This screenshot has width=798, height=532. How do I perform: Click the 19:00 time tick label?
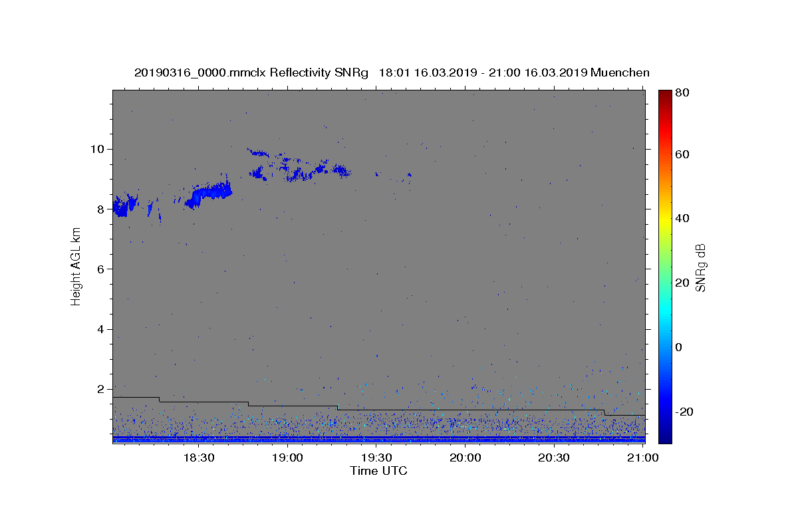287,458
